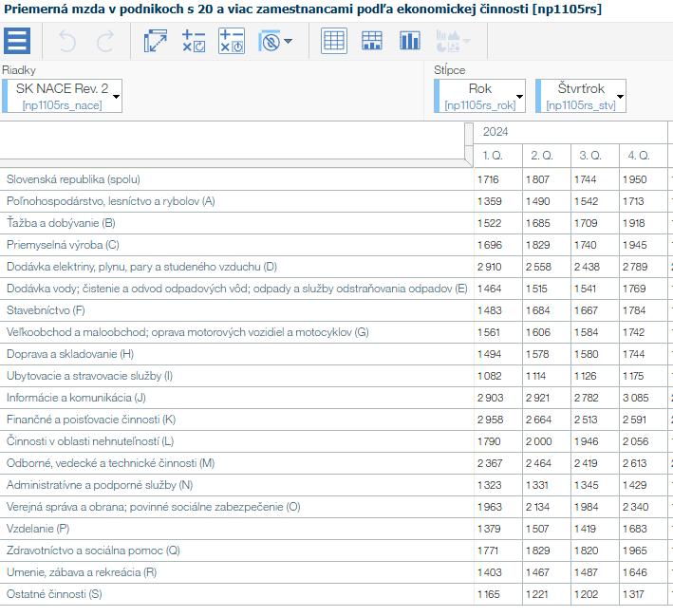
Task: Click the 2024 year column header
Action: click(x=495, y=132)
